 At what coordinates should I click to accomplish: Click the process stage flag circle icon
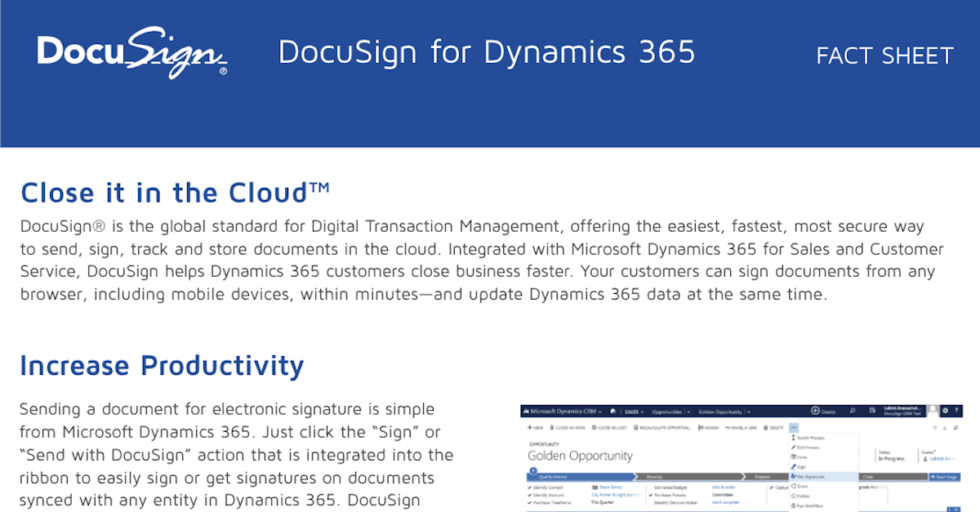click(x=533, y=471)
